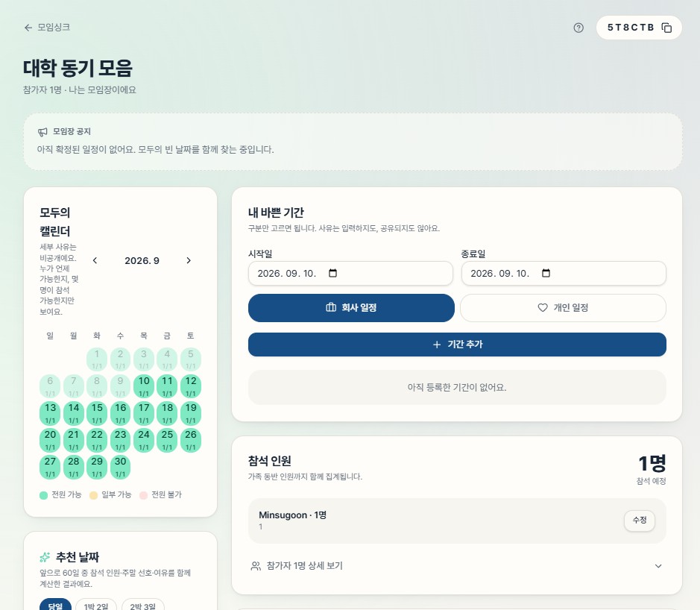Copy the invite code 5T8CTB
Viewport: 700px width, 610px height.
point(666,28)
